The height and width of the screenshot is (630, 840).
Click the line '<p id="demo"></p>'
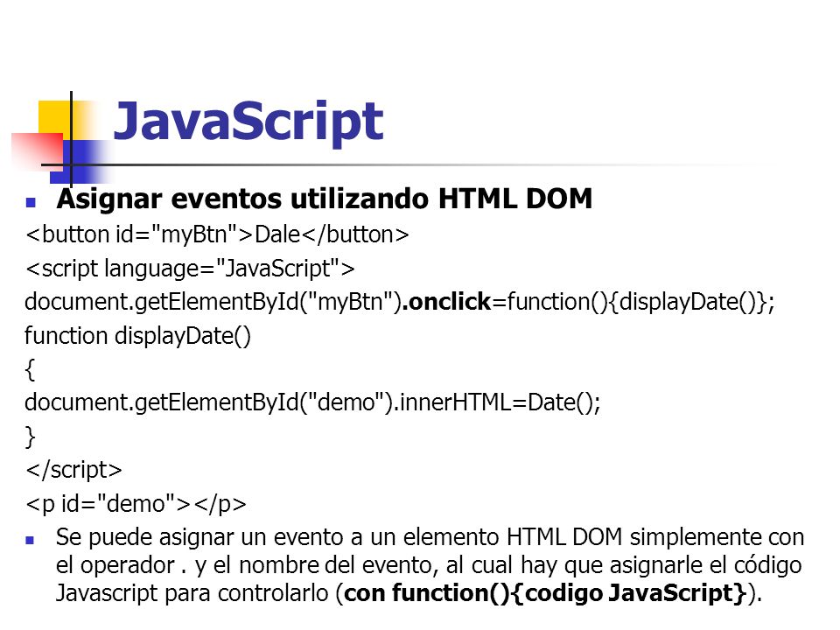[136, 504]
